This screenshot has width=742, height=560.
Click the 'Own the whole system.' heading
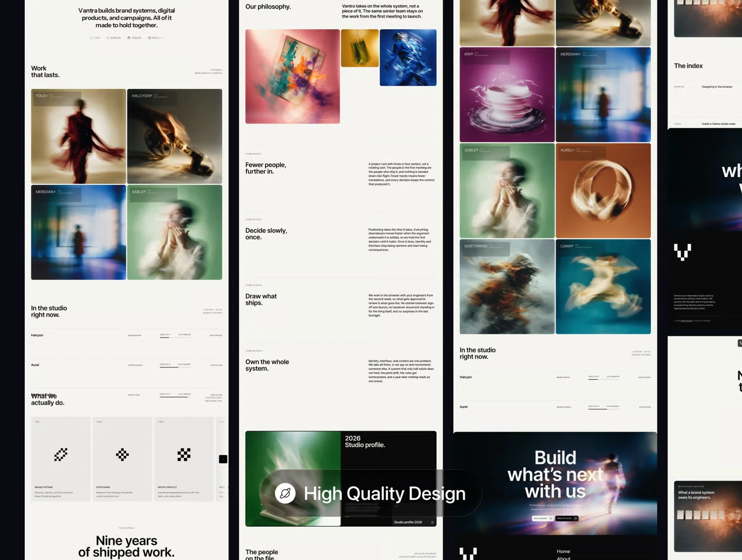(x=267, y=365)
